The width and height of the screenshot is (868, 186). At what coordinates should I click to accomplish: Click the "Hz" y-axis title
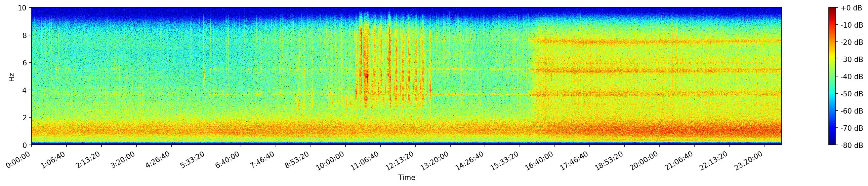tap(12, 76)
